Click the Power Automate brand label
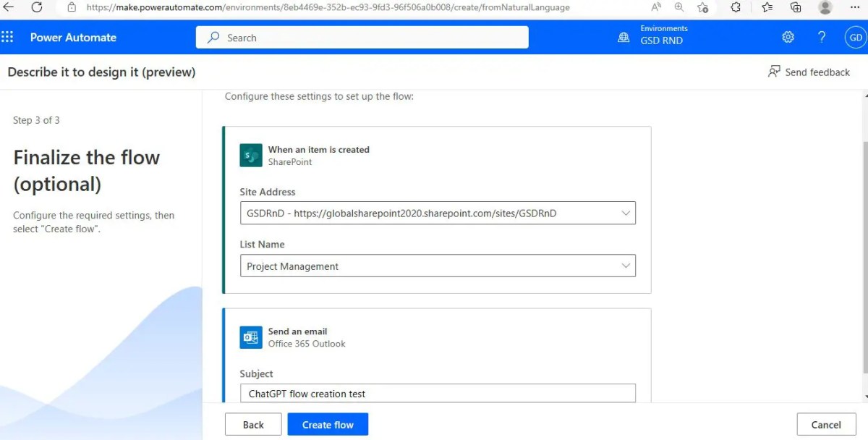This screenshot has width=868, height=440. (x=72, y=37)
